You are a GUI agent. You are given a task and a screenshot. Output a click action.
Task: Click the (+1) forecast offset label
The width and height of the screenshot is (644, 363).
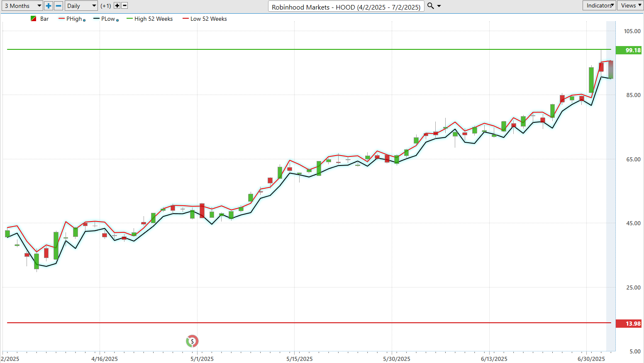(x=106, y=6)
